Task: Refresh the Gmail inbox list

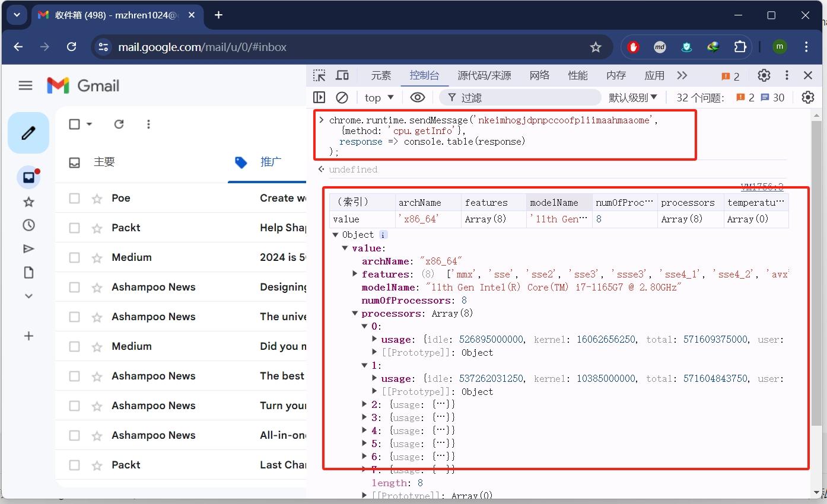Action: click(119, 124)
